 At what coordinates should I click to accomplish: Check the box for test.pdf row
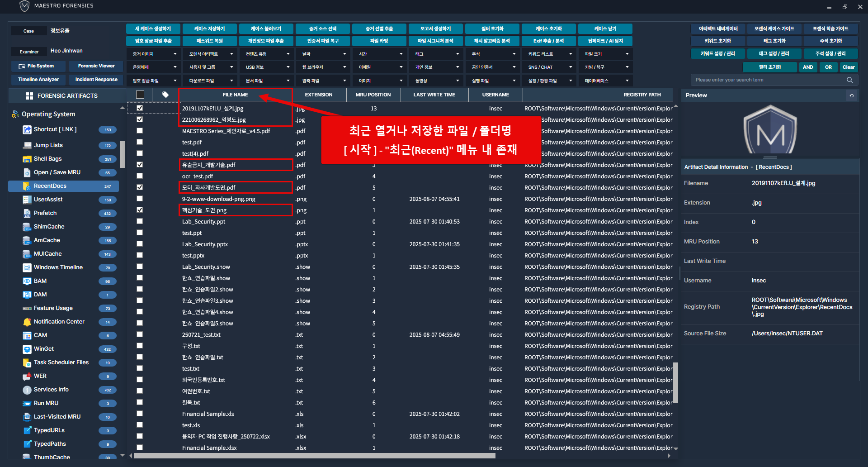click(140, 142)
